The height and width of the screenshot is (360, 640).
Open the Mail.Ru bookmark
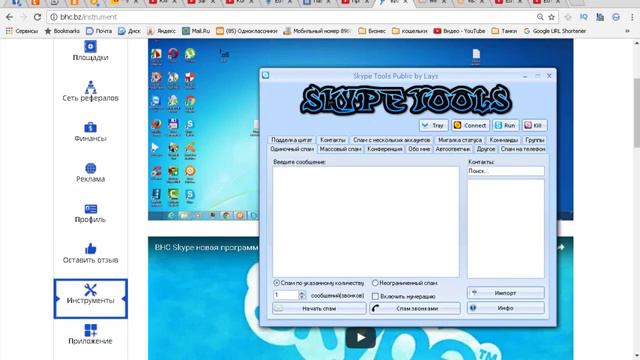(196, 31)
